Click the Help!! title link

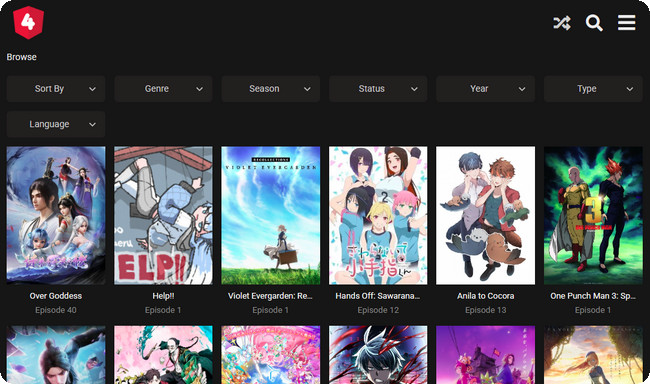click(x=163, y=296)
